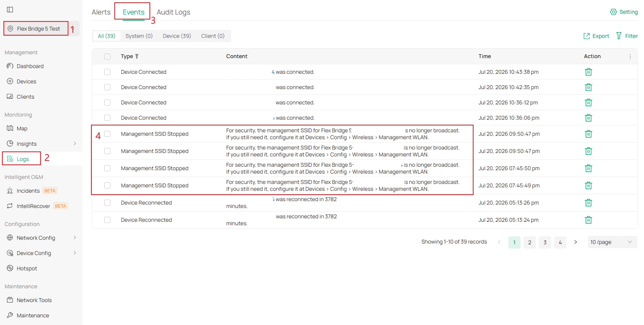This screenshot has width=644, height=325.
Task: Click the Export icon
Action: [x=587, y=36]
